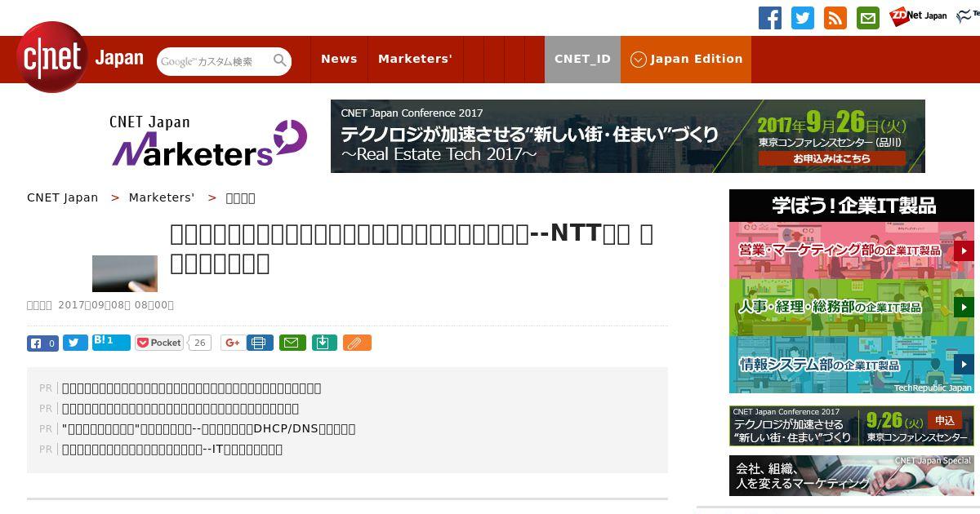Screen dimensions: 980x514
Task: Open the Real Estate Tech 2017 conference banner
Action: [x=627, y=136]
